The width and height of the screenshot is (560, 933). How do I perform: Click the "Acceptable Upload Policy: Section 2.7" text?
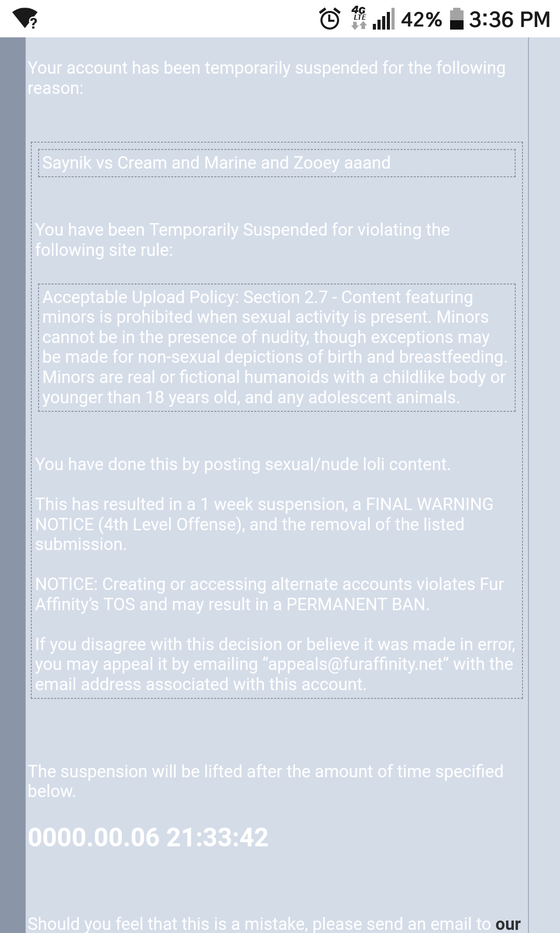coord(185,297)
